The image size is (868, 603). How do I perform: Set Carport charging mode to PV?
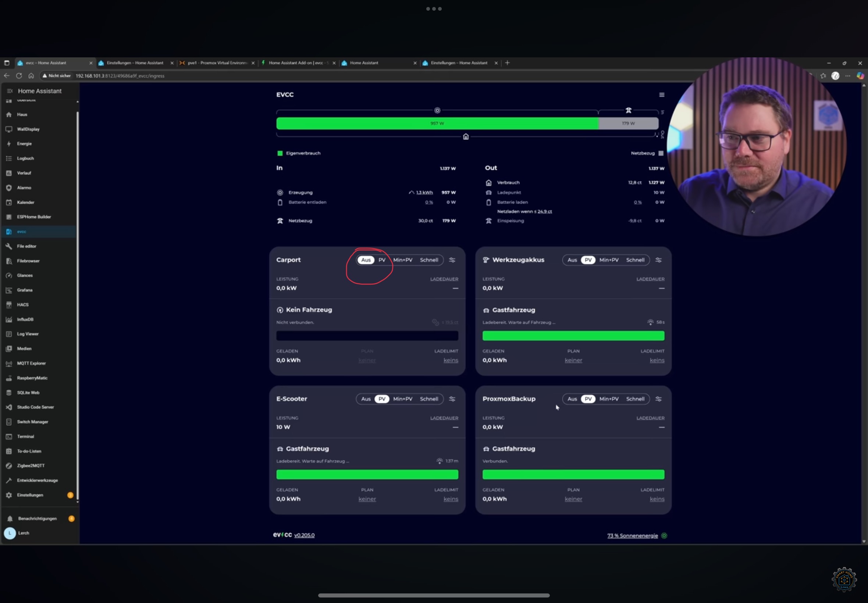pos(382,260)
